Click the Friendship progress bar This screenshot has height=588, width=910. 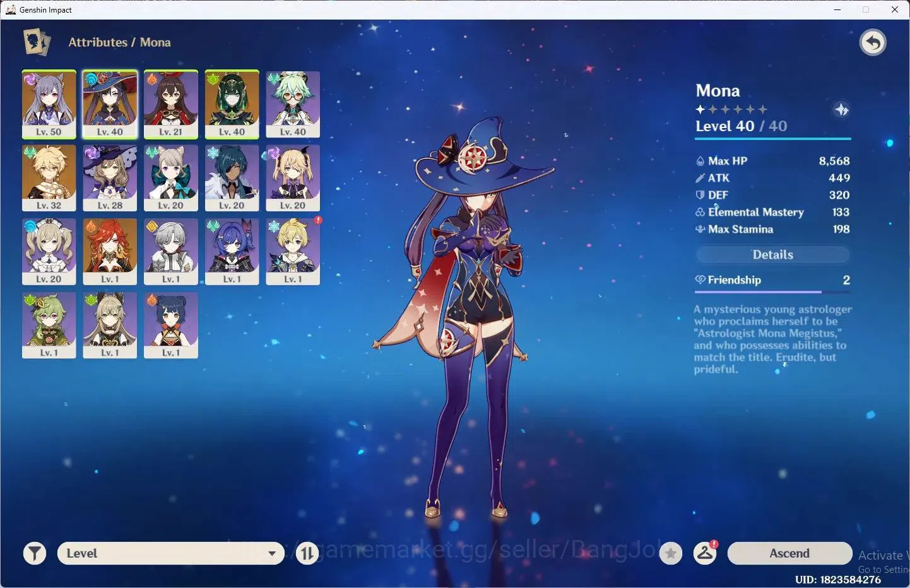(x=772, y=292)
